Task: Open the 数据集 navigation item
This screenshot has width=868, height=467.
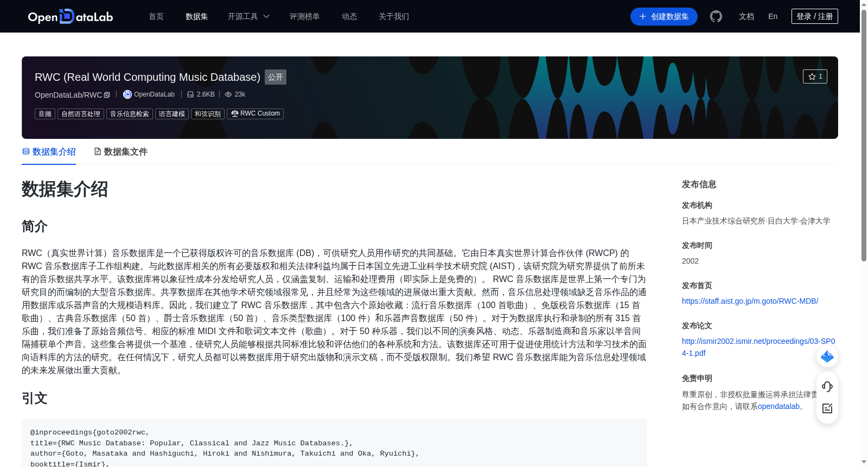Action: (197, 16)
